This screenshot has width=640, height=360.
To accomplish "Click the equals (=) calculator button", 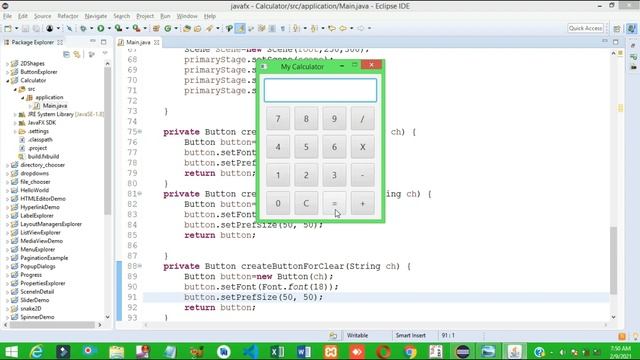I will click(x=334, y=203).
